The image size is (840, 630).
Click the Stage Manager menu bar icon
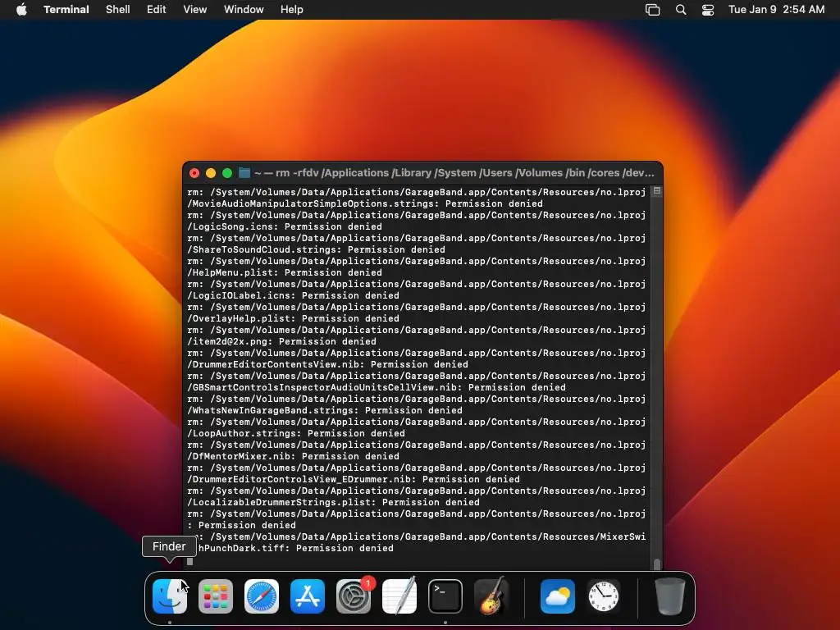click(652, 10)
